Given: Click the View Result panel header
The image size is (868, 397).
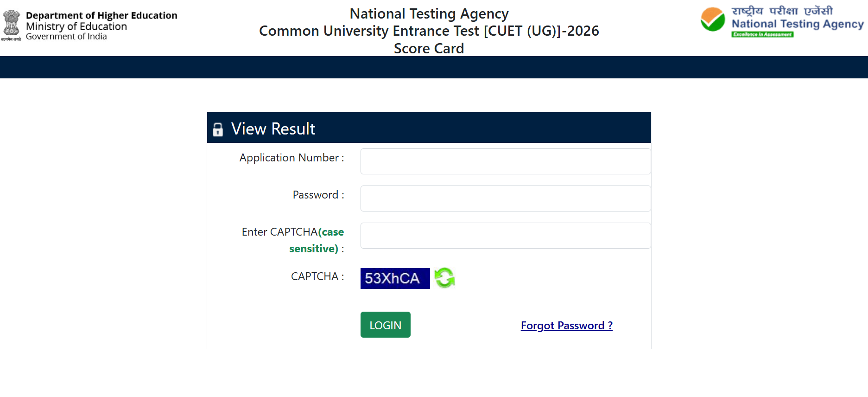Looking at the screenshot, I should tap(429, 128).
